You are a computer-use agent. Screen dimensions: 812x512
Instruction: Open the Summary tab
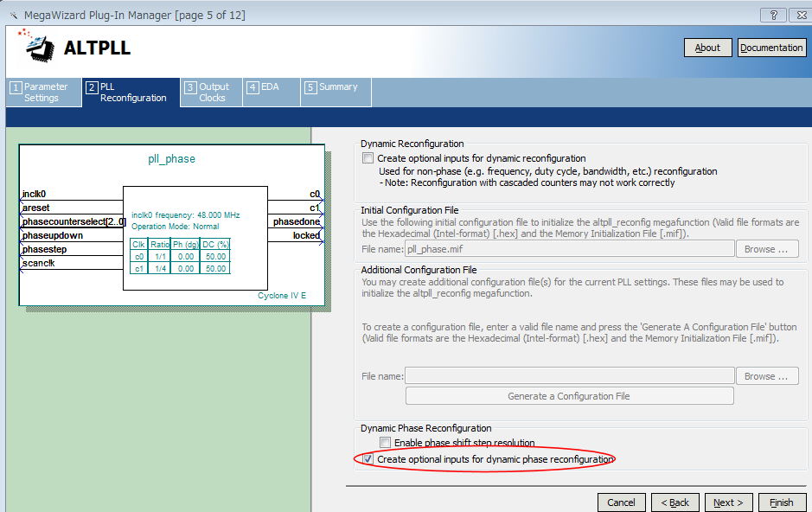(x=336, y=93)
